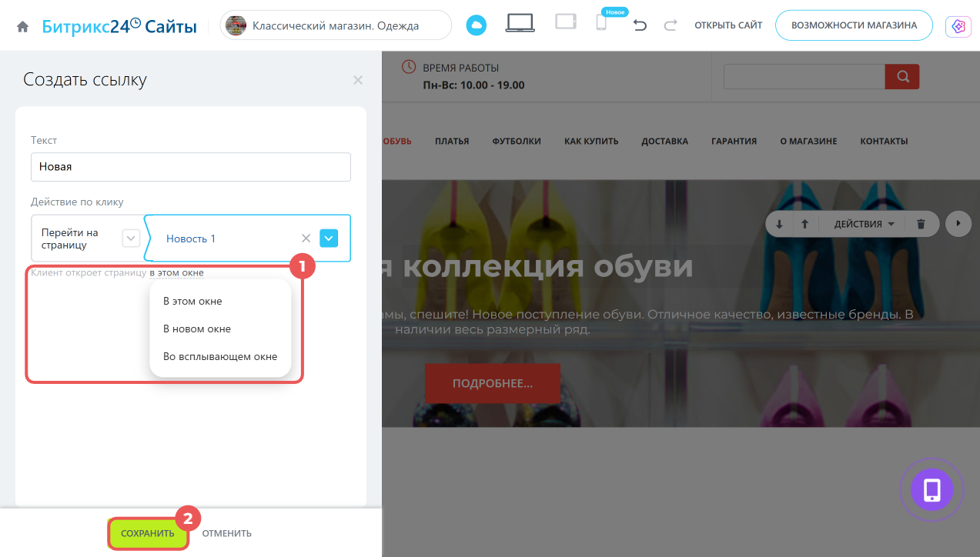
Task: Open the ПЛАТЬЯ menu item
Action: (x=452, y=141)
